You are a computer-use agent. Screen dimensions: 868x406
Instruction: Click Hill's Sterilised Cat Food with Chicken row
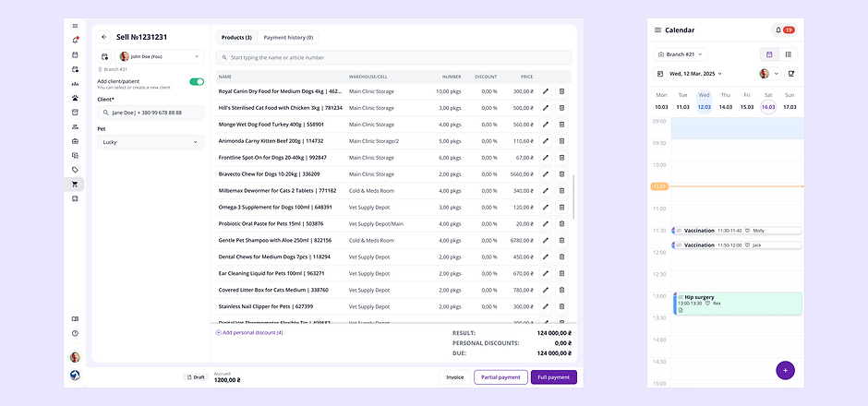pyautogui.click(x=393, y=108)
